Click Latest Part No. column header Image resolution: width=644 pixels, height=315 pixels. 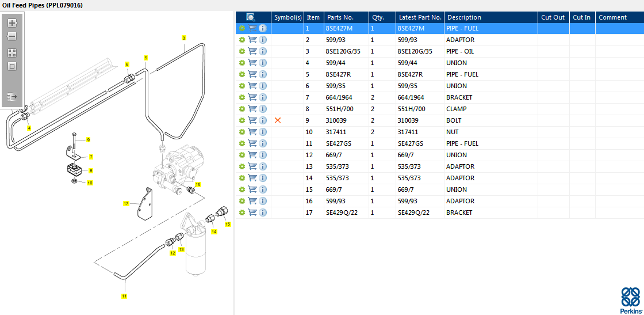tap(420, 17)
